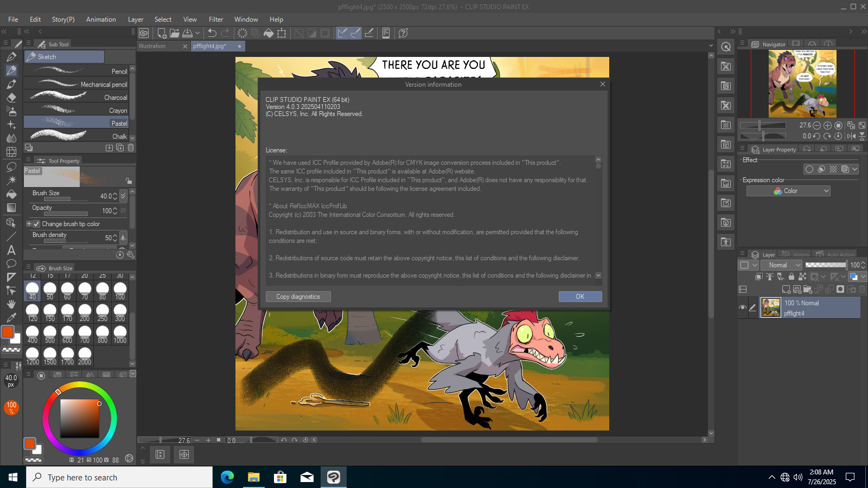The width and height of the screenshot is (868, 488).
Task: Click the orange foreground color swatch
Action: pyautogui.click(x=8, y=332)
